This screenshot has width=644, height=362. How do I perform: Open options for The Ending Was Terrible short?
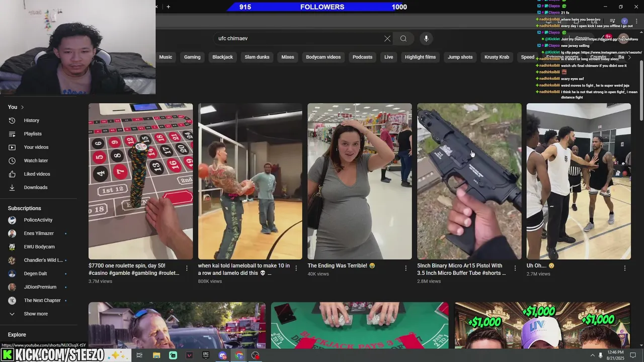click(x=406, y=268)
